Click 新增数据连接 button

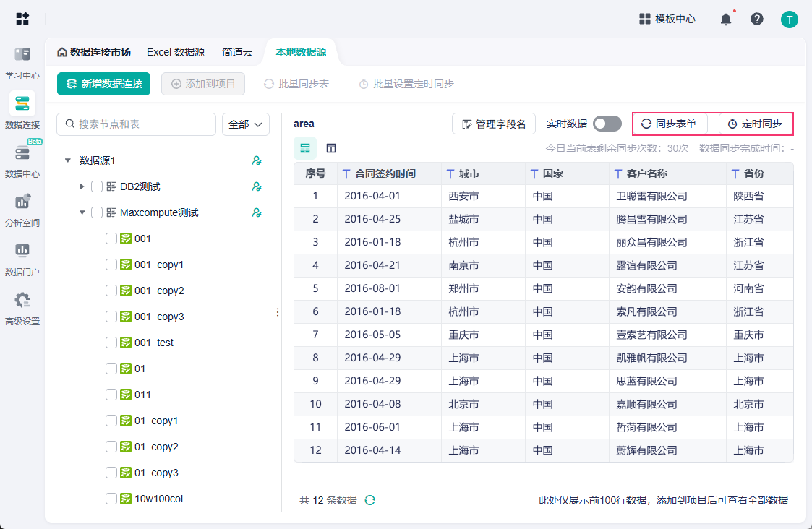103,84
